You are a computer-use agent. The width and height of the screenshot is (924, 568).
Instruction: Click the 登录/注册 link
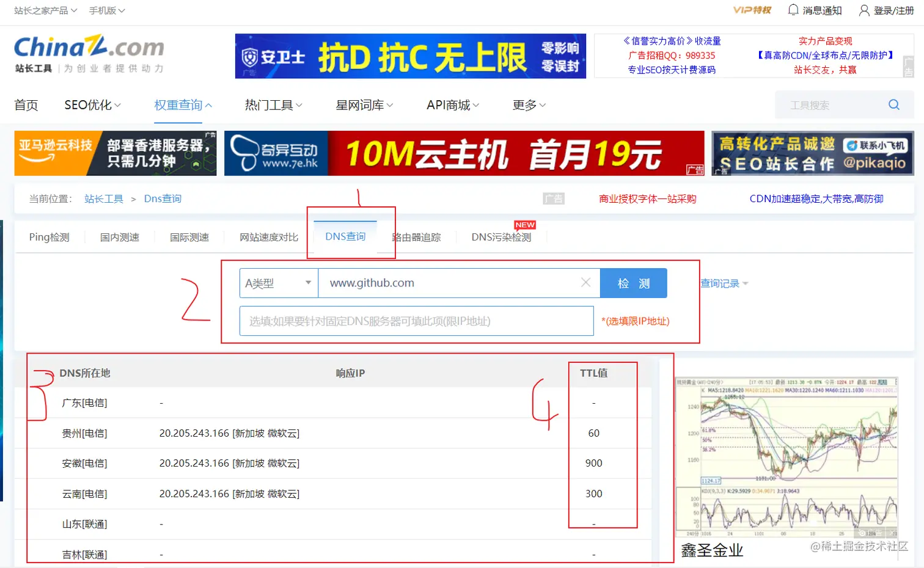893,10
